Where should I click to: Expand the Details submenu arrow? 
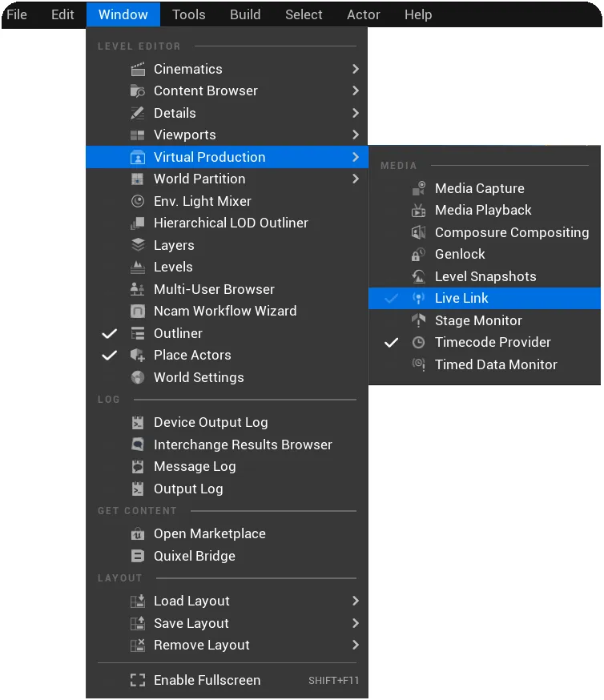[x=356, y=113]
